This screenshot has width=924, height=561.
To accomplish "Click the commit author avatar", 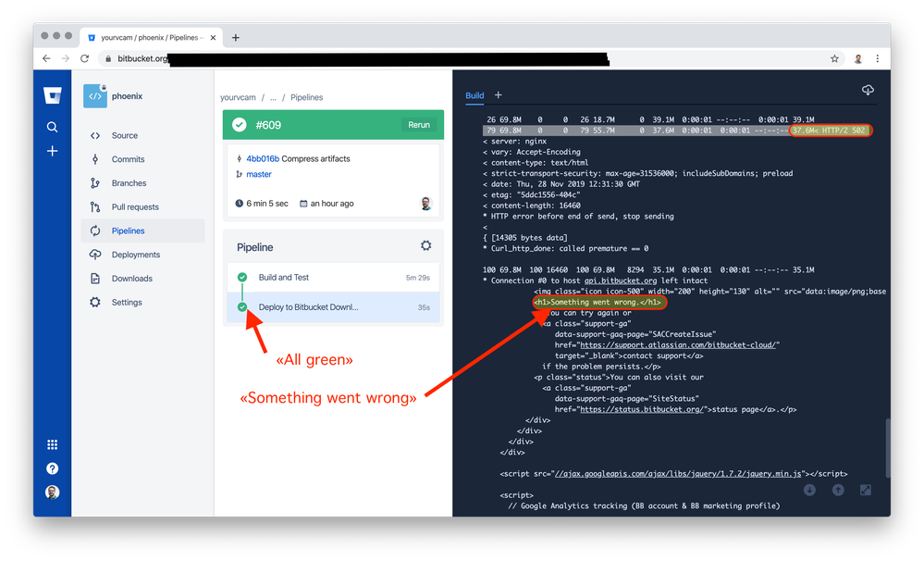I will [x=426, y=204].
